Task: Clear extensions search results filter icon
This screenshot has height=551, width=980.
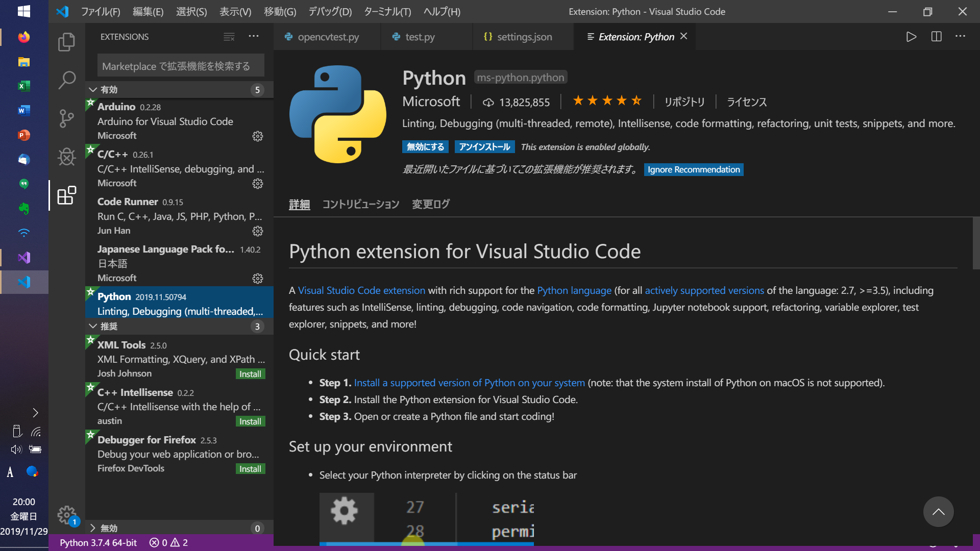Action: [229, 37]
